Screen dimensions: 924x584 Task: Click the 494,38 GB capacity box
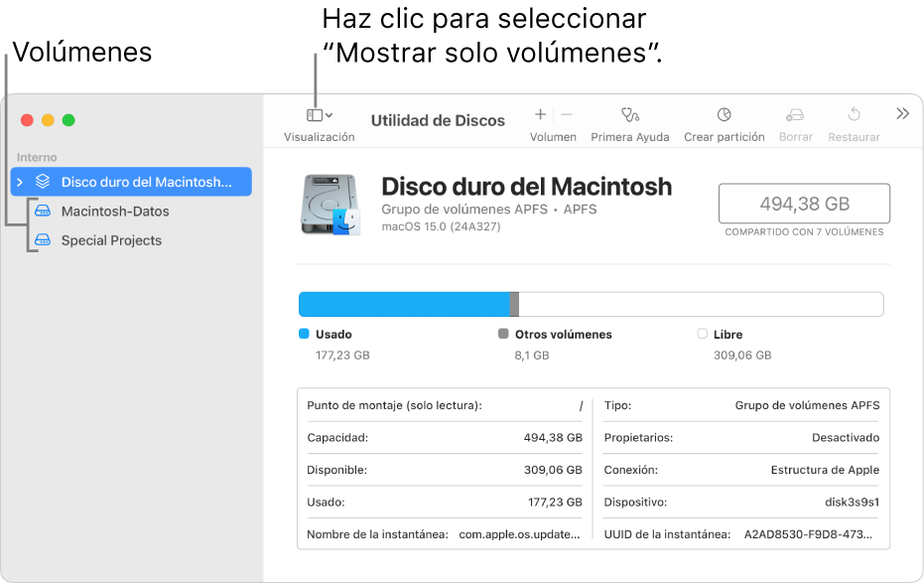804,204
